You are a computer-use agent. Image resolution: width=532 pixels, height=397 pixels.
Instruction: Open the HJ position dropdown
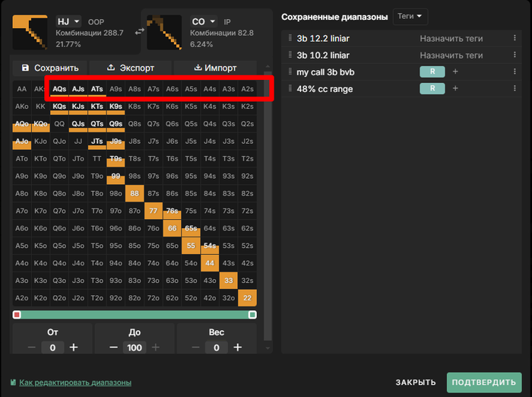68,22
